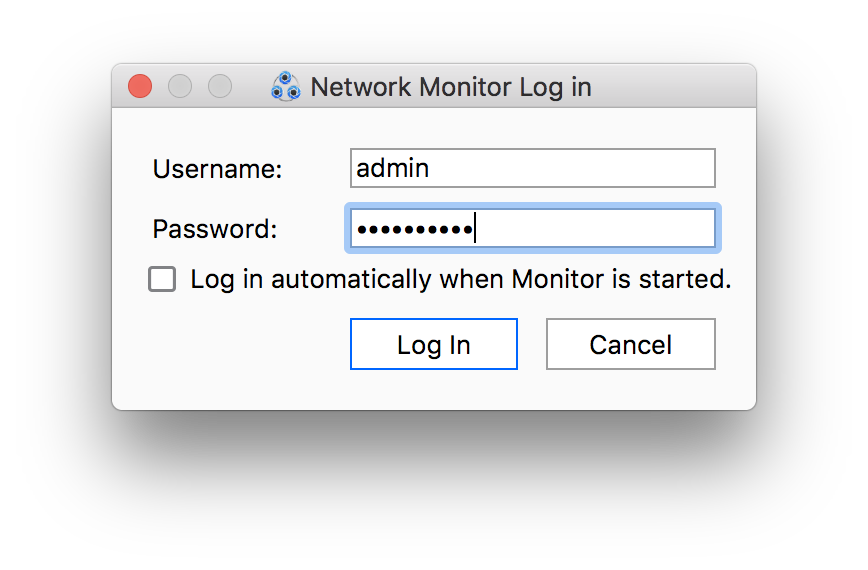Click blank dialog area left of Log In button
The image size is (868, 570).
click(x=240, y=345)
